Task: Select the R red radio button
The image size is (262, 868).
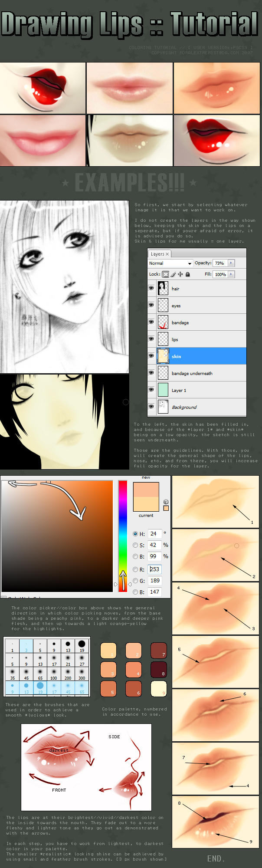Action: pos(135,569)
